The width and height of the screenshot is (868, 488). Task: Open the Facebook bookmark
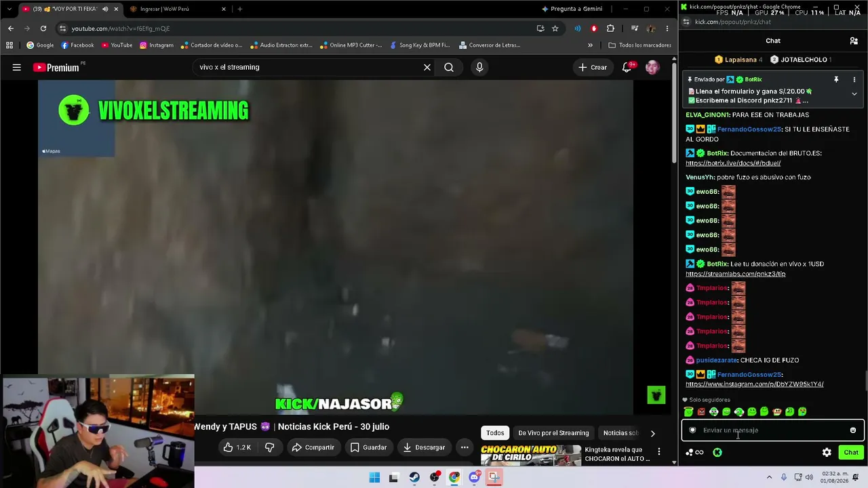[77, 45]
